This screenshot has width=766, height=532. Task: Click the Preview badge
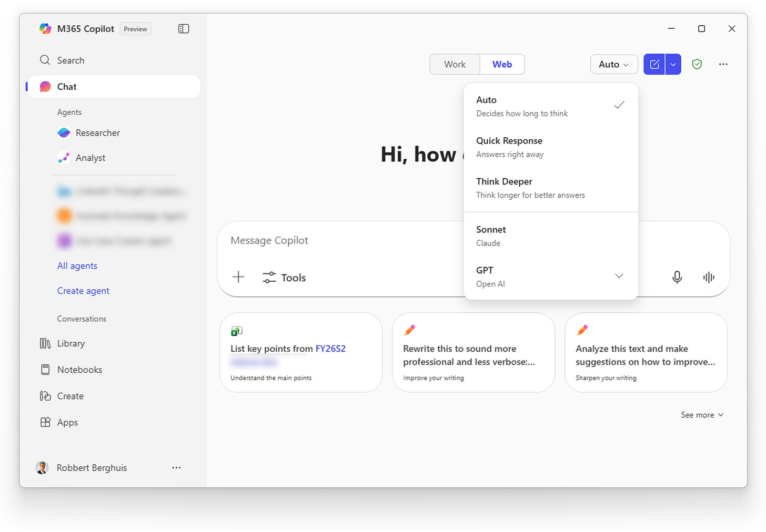coord(135,29)
